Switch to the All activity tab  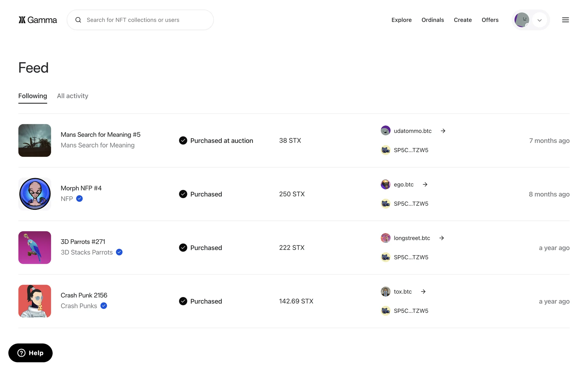tap(73, 96)
